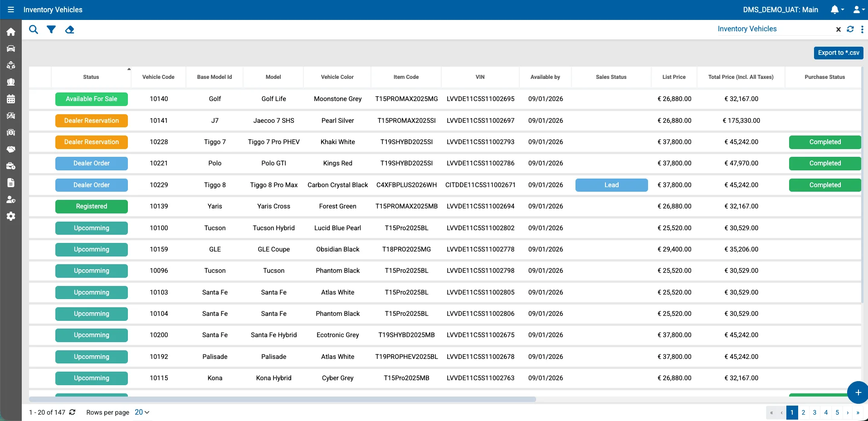Close the Inventory Vehicles tab
The height and width of the screenshot is (421, 868).
tap(839, 29)
